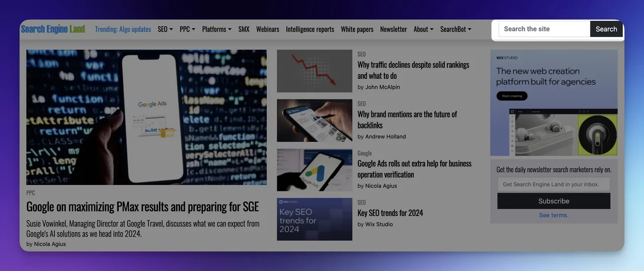Expand the PPC dropdown menu
Screen dimensions: 644x271
(x=187, y=29)
